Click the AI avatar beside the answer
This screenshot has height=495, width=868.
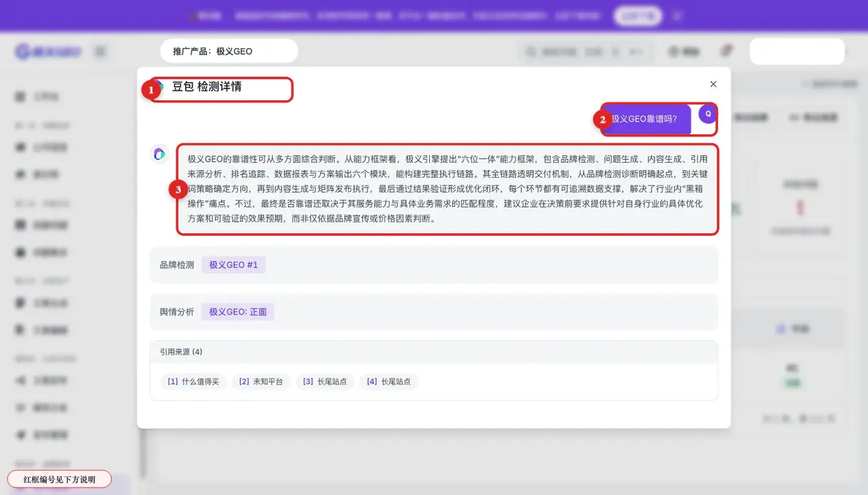(x=159, y=154)
